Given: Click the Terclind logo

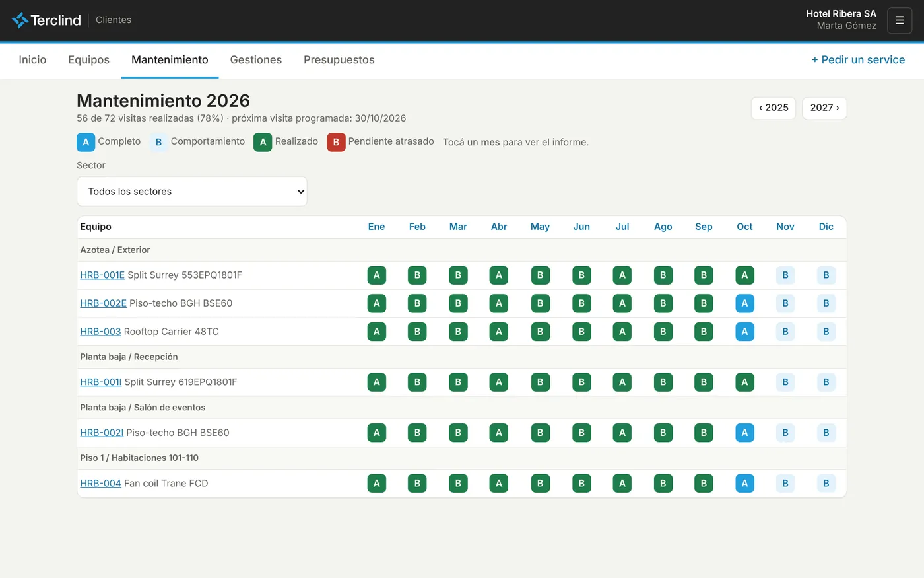Looking at the screenshot, I should point(46,20).
